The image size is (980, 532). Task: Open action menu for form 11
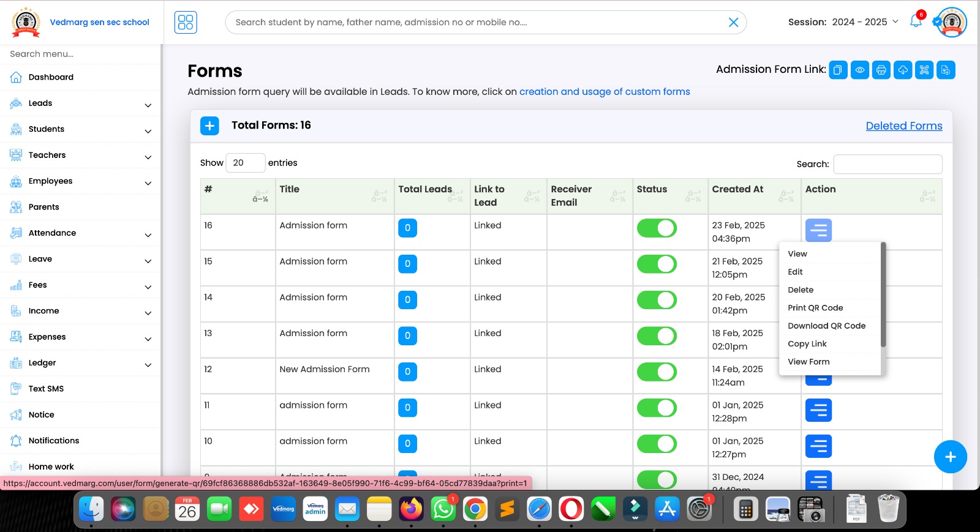tap(818, 410)
